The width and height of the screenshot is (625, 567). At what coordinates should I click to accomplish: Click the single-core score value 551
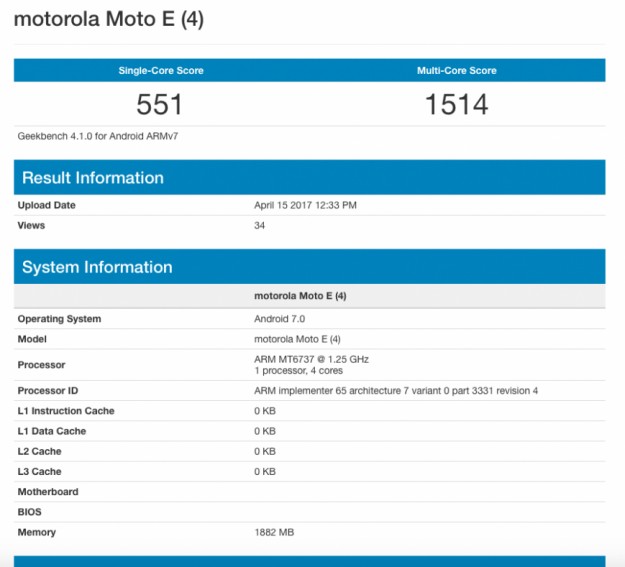[160, 104]
